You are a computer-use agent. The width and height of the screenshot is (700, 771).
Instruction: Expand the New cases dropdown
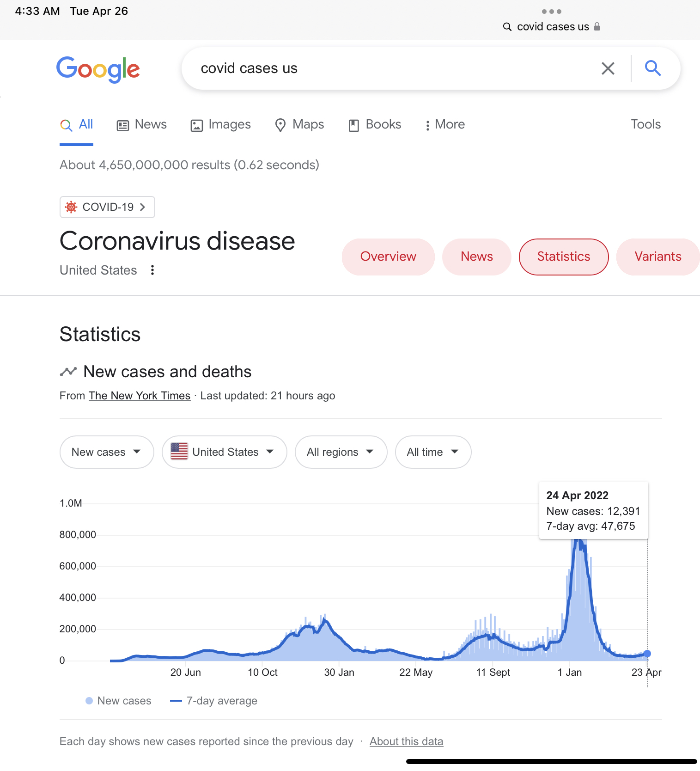pos(106,452)
